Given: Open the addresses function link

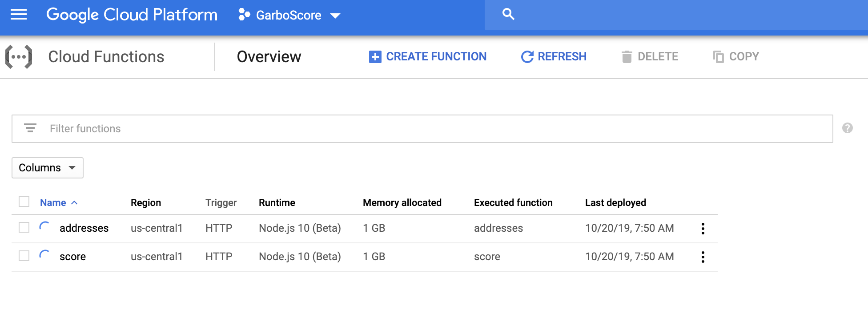Looking at the screenshot, I should pos(84,228).
